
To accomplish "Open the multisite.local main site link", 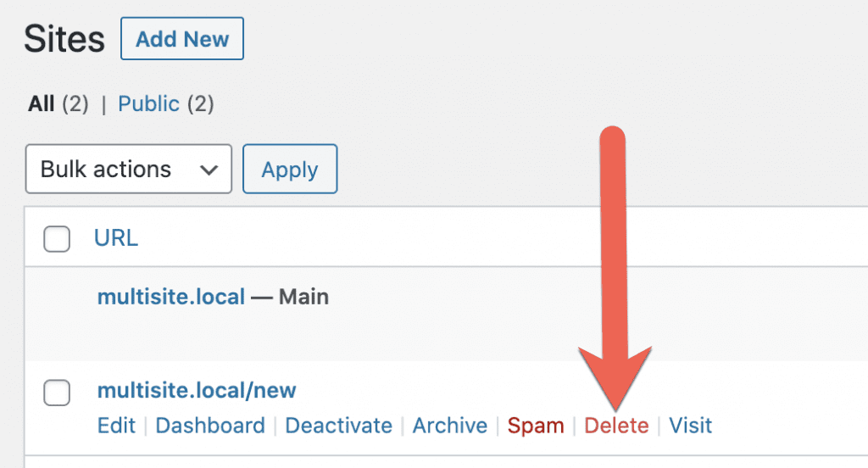I will pyautogui.click(x=171, y=298).
